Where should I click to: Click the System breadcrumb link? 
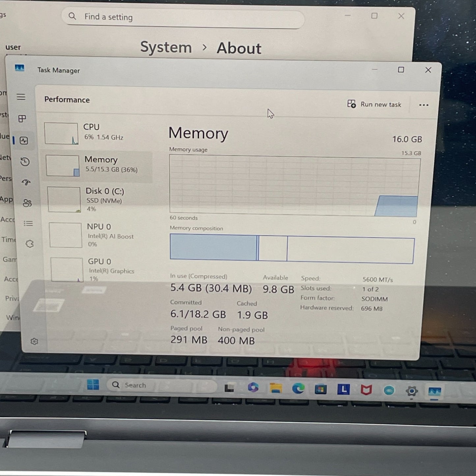pos(166,47)
